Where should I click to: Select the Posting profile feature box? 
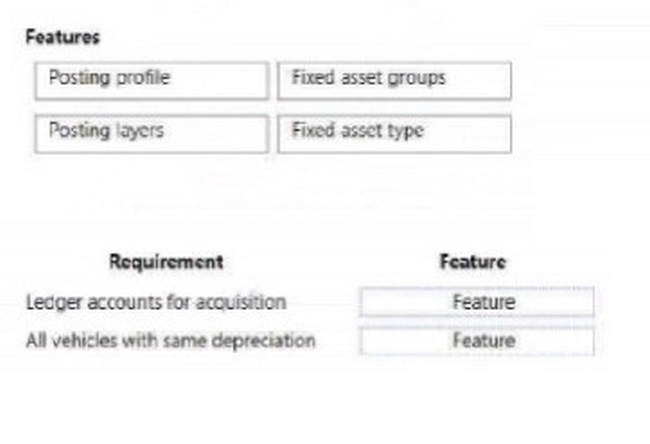coord(151,80)
